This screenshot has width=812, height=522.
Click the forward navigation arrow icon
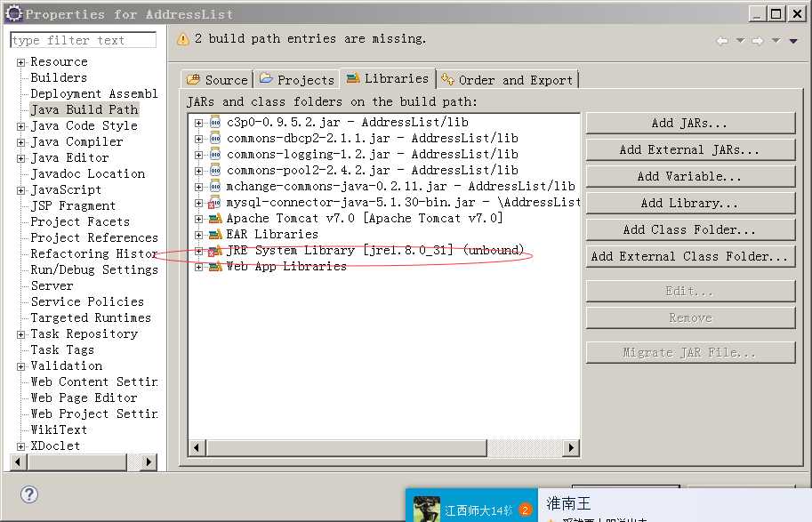pyautogui.click(x=758, y=40)
